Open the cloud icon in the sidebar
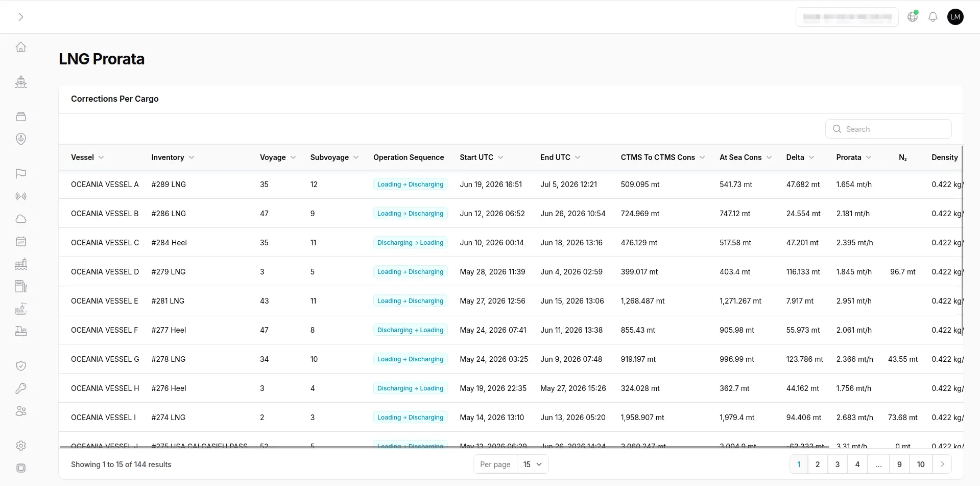This screenshot has width=980, height=486. tap(21, 219)
